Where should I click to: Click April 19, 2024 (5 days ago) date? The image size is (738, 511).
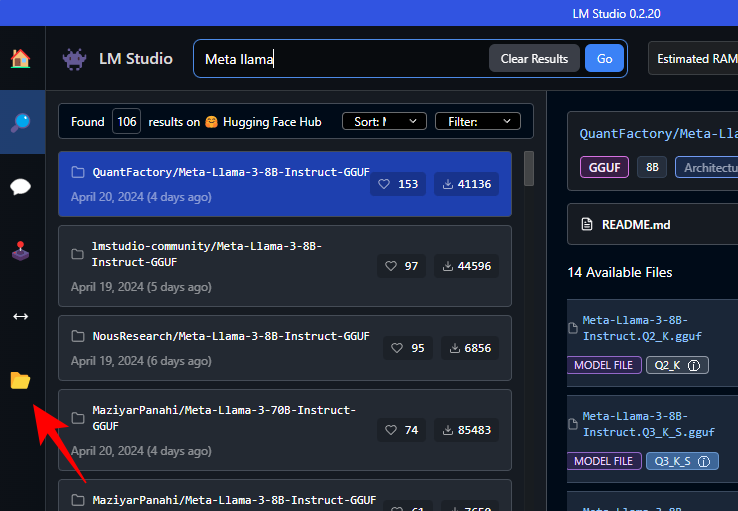[141, 287]
